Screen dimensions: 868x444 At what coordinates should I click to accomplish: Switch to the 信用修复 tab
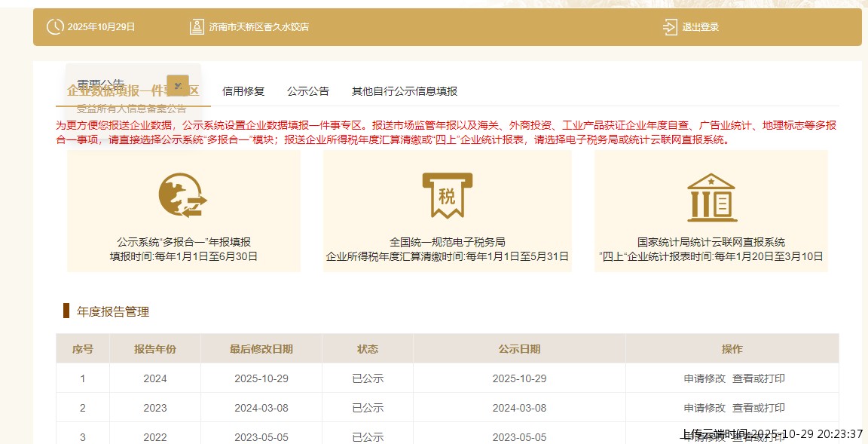pos(243,90)
